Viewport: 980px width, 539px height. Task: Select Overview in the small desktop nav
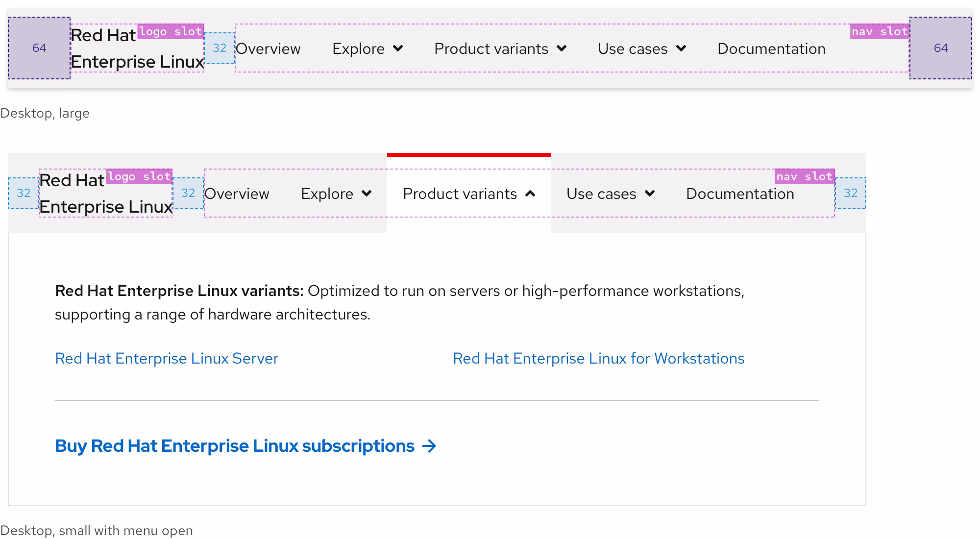coord(237,194)
